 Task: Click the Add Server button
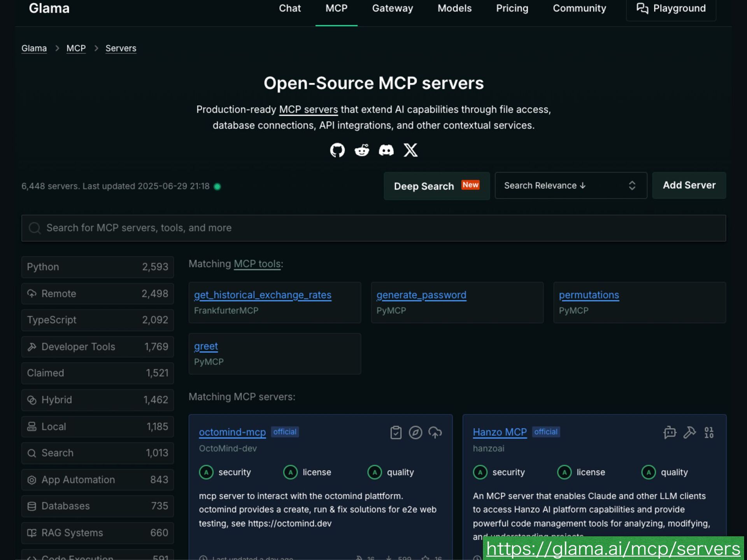point(689,185)
